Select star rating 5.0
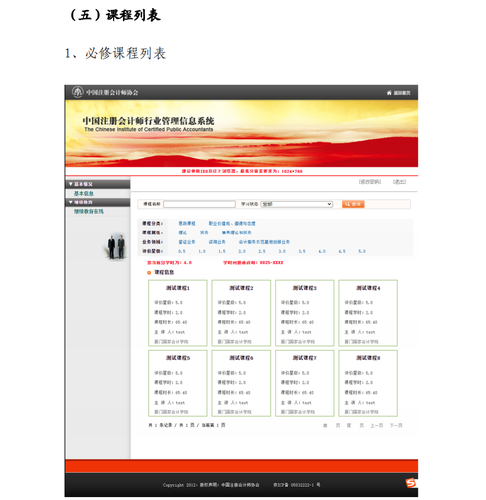The height and width of the screenshot is (500, 486). click(362, 251)
